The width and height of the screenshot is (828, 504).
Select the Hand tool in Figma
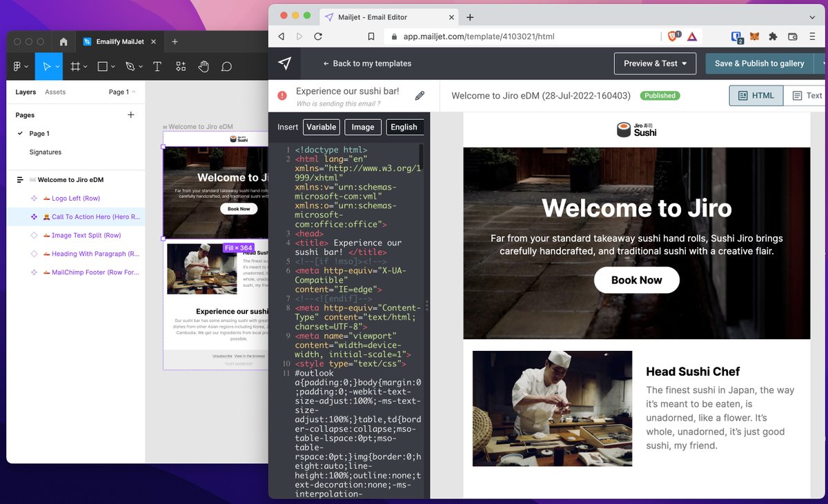[204, 66]
